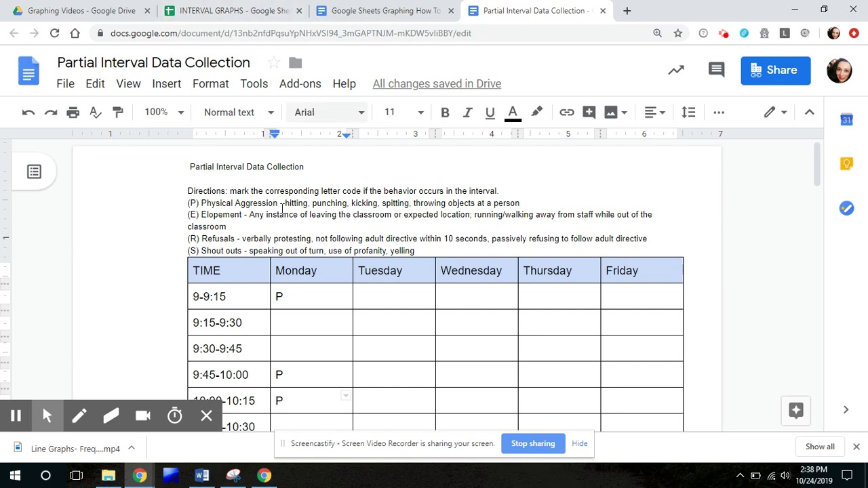Open Keep in the side panel
The height and width of the screenshot is (488, 868).
point(846,164)
